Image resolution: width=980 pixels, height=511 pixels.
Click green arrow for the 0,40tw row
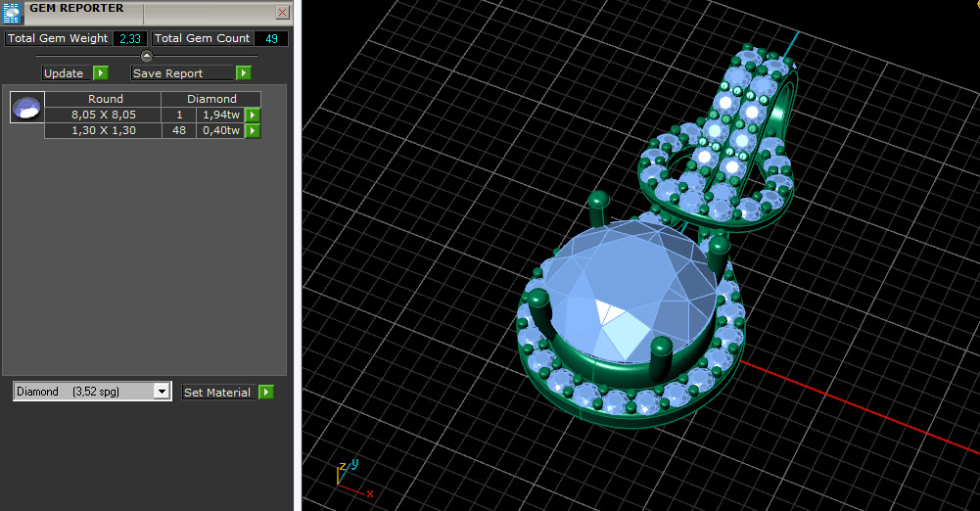pyautogui.click(x=253, y=130)
